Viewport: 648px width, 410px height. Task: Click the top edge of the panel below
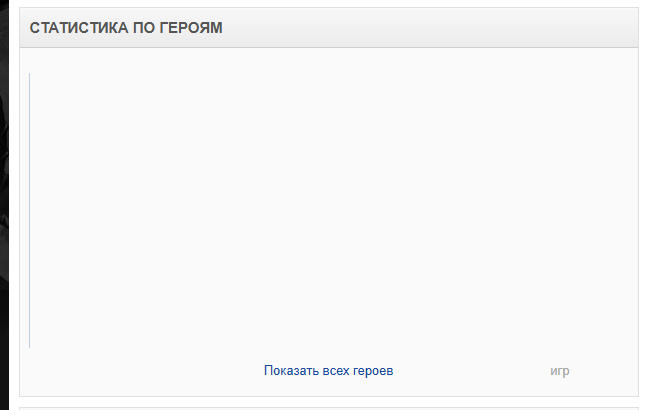328,407
